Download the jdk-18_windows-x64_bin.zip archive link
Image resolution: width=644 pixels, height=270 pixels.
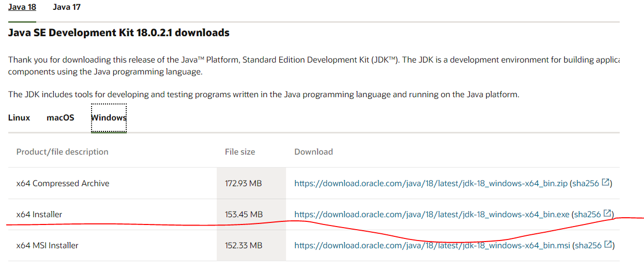click(431, 183)
